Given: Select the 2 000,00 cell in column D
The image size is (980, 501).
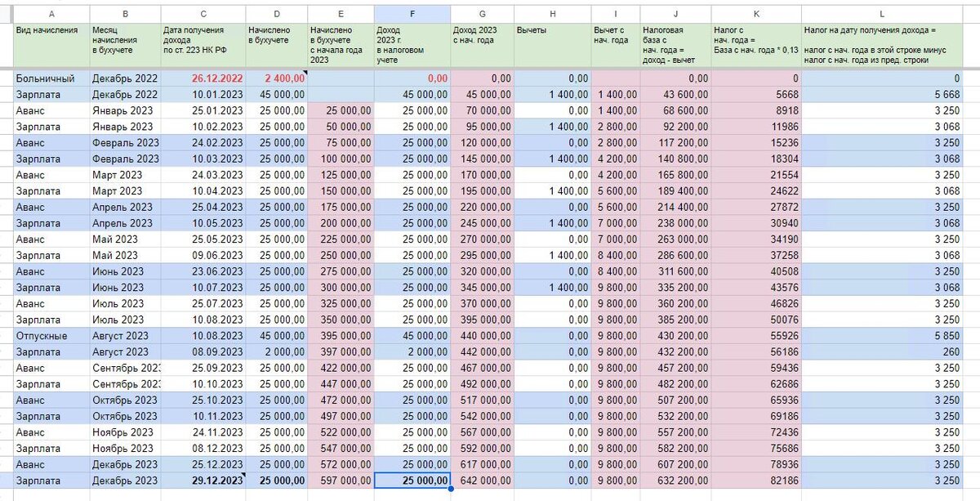Looking at the screenshot, I should click(x=276, y=351).
